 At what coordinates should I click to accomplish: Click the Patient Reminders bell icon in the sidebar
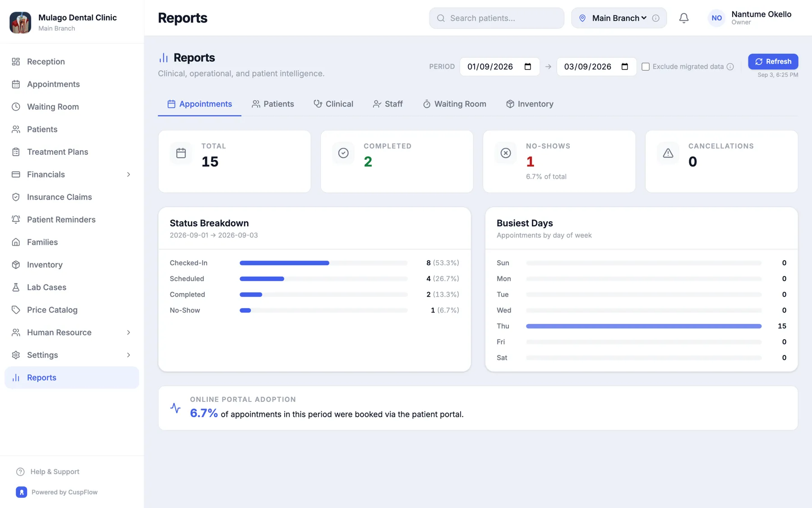pyautogui.click(x=16, y=219)
